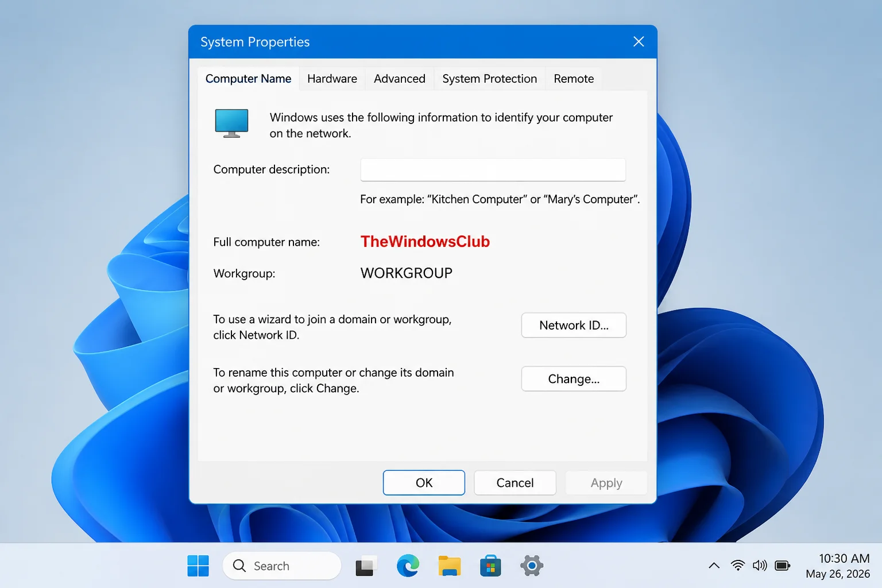This screenshot has width=882, height=588.
Task: Show hidden system tray icons
Action: 714,566
